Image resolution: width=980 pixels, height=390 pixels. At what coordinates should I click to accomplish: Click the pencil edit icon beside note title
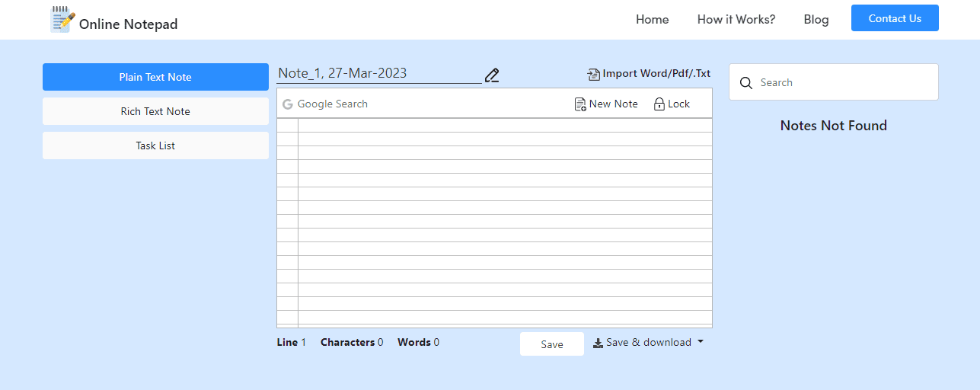coord(492,75)
